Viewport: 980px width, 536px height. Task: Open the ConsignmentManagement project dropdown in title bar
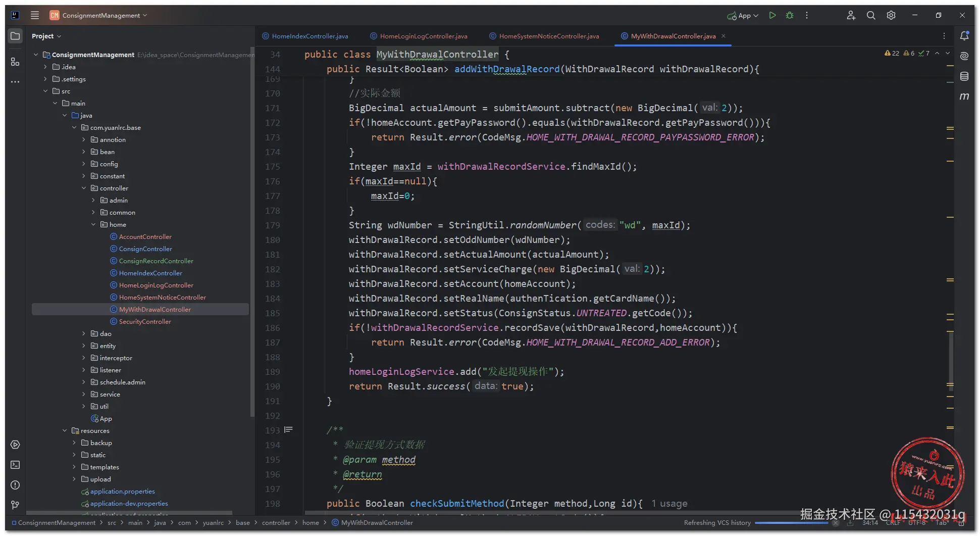point(98,15)
